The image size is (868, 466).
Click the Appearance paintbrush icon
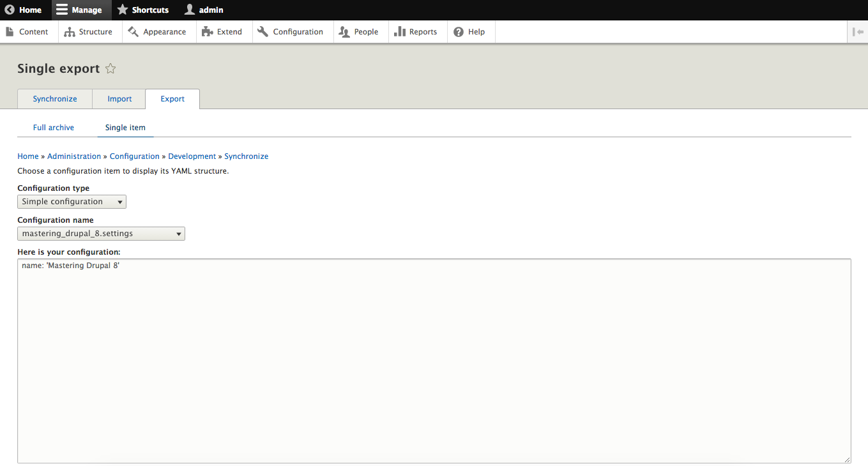(133, 31)
